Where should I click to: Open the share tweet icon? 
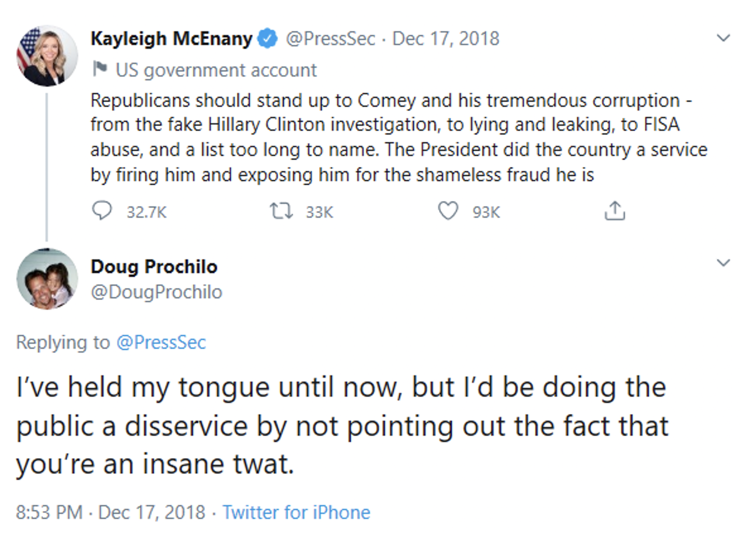[x=615, y=211]
